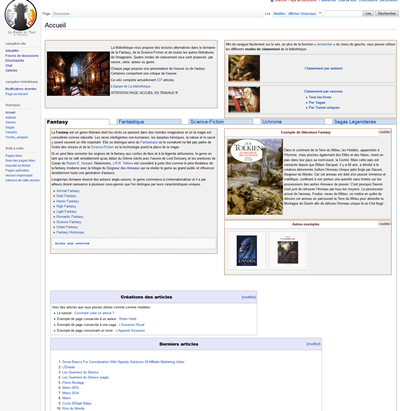Open Pages liées in toolbox
This screenshot has width=400, height=411.
[14, 156]
